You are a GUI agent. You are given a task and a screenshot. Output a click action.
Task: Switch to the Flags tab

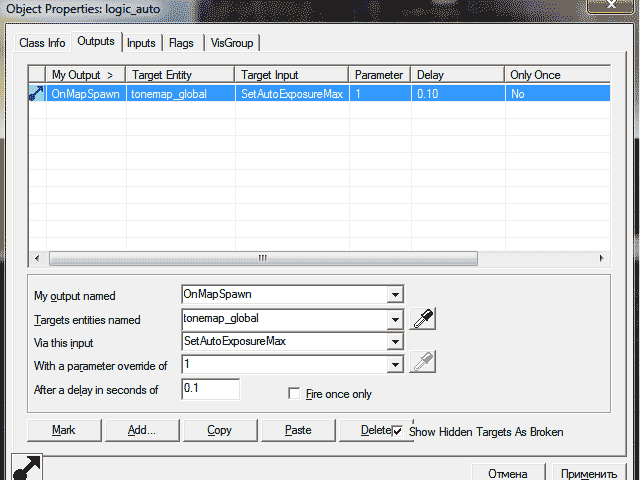click(x=181, y=43)
